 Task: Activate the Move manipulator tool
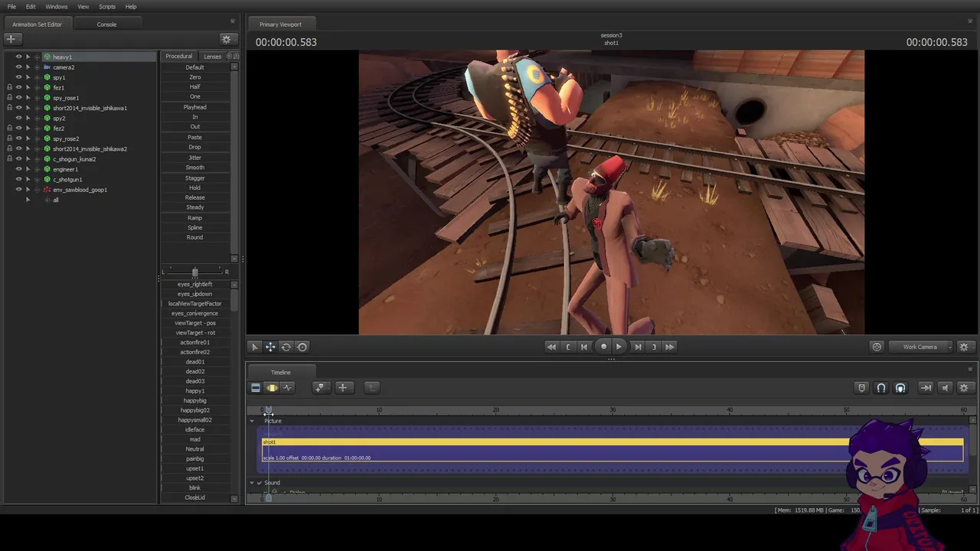pos(270,347)
